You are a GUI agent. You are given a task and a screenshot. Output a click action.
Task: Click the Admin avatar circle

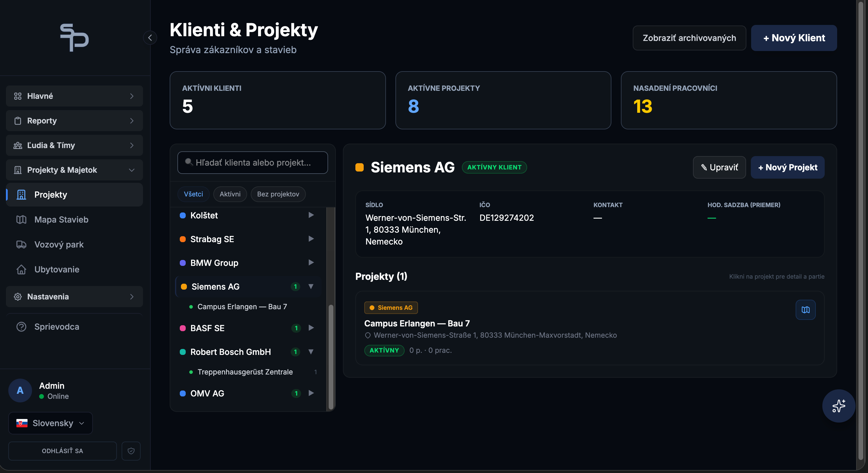tap(20, 391)
